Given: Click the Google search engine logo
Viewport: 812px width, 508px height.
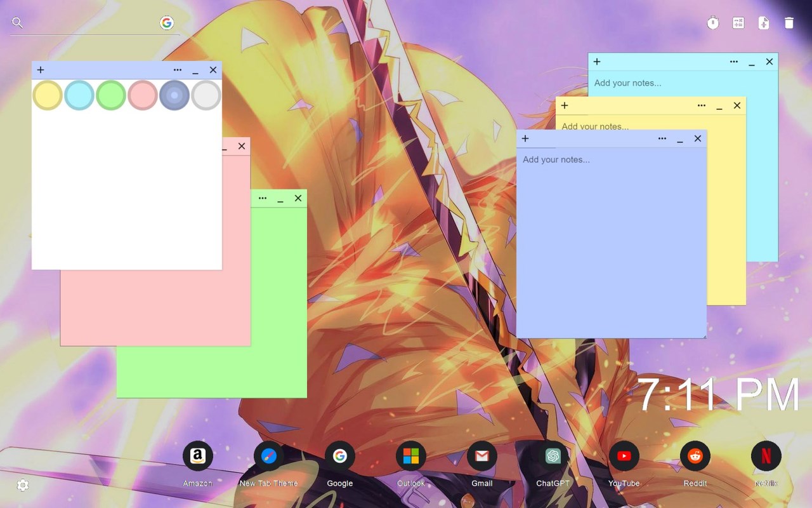Looking at the screenshot, I should click(167, 23).
